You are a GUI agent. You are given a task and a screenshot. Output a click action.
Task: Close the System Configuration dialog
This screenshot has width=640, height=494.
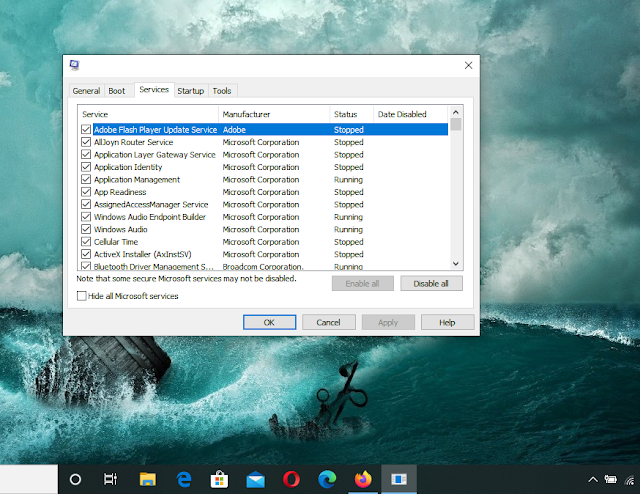click(468, 65)
